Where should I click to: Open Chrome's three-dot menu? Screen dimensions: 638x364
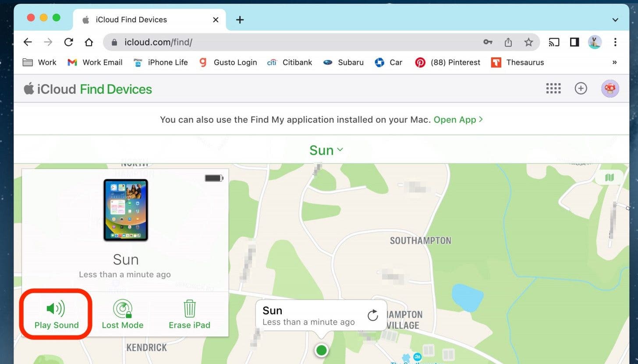(x=615, y=42)
